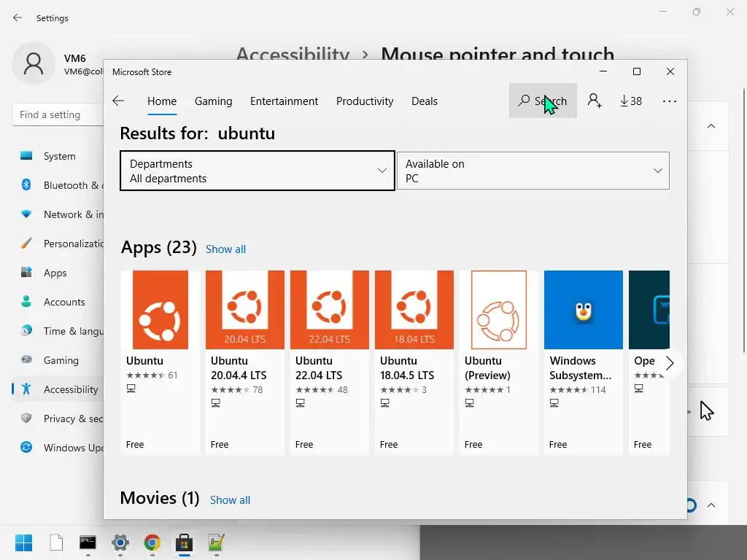This screenshot has width=747, height=560.
Task: Switch to the Gaming tab in Store
Action: click(214, 101)
